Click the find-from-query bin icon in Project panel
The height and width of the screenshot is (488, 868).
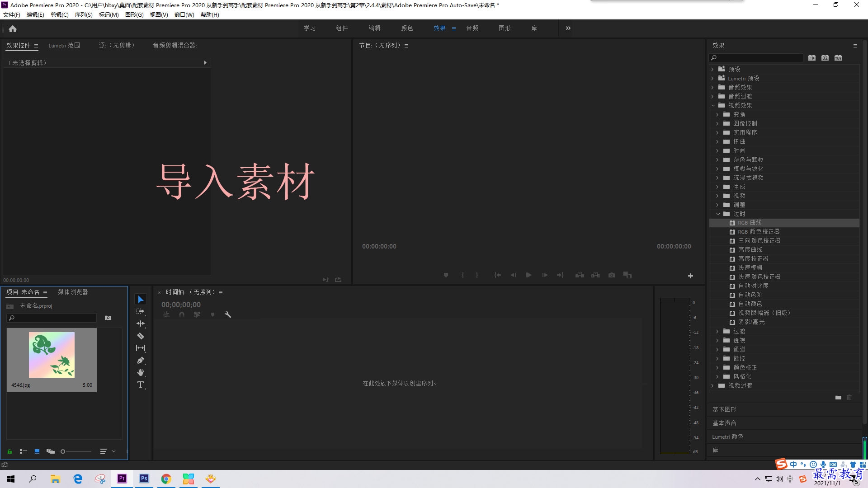click(x=108, y=318)
